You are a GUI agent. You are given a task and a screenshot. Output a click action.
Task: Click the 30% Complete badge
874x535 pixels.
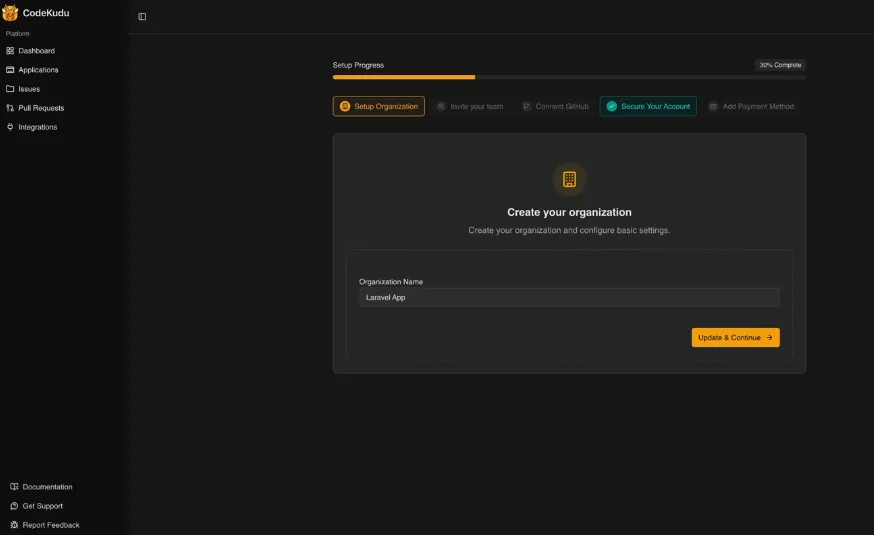click(780, 65)
